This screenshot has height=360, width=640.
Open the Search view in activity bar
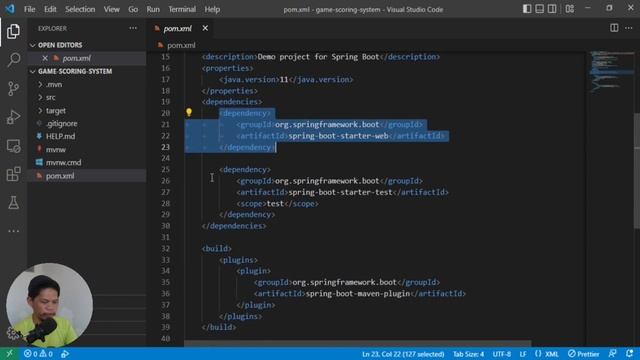pyautogui.click(x=13, y=60)
